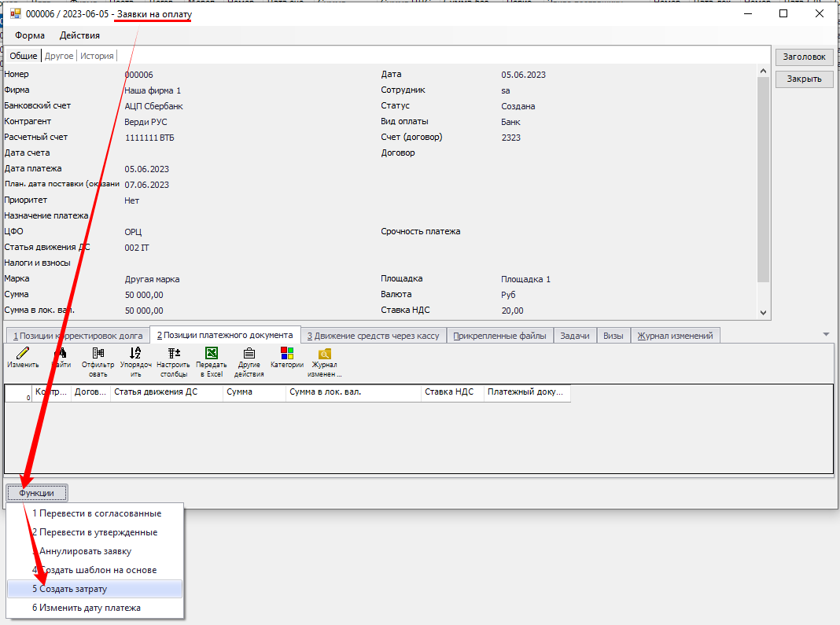Open the Действия menu
The image size is (840, 625).
(79, 35)
